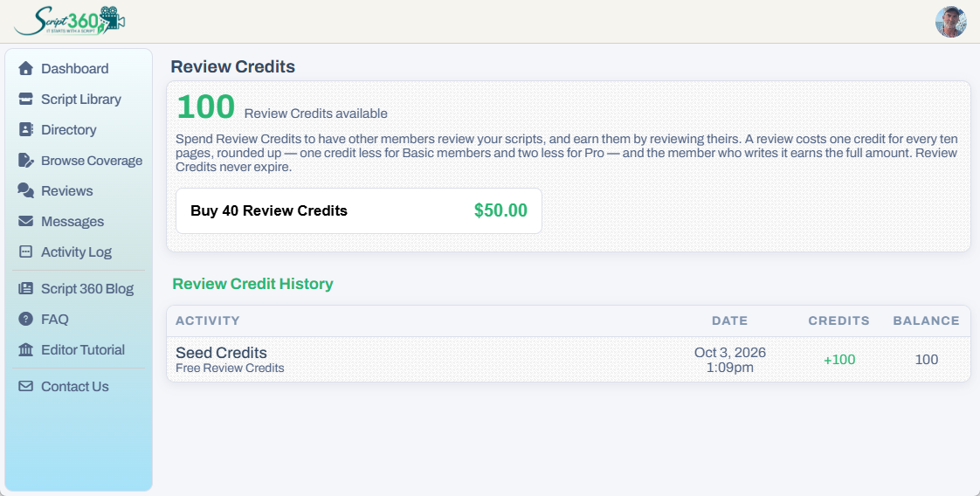Image resolution: width=980 pixels, height=496 pixels.
Task: Click the Activity Log icon
Action: pos(25,252)
